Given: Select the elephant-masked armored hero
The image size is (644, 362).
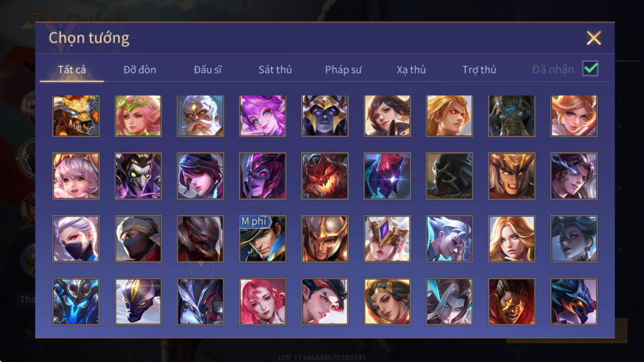Looking at the screenshot, I should click(x=512, y=116).
